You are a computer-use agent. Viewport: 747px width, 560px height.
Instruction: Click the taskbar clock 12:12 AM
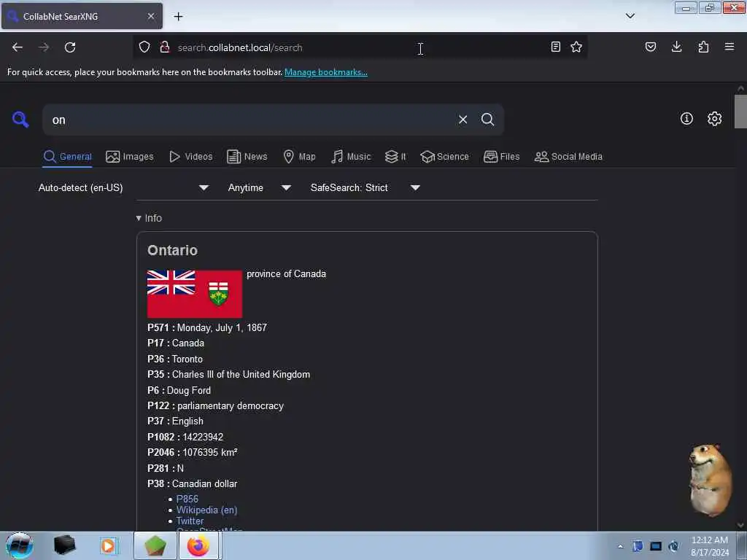[x=709, y=540]
